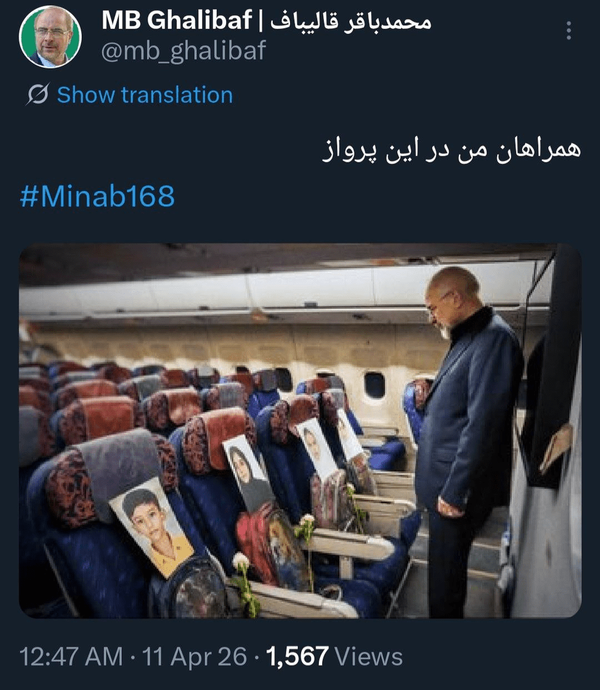Screen dimensions: 600x690
Task: Click the MB Ghalibaf display name
Action: 177,20
